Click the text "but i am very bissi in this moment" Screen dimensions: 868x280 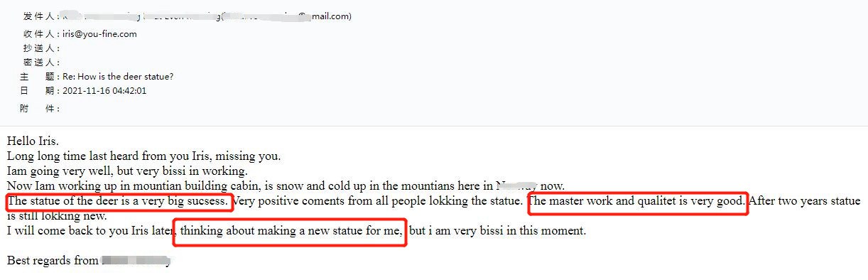pyautogui.click(x=498, y=231)
